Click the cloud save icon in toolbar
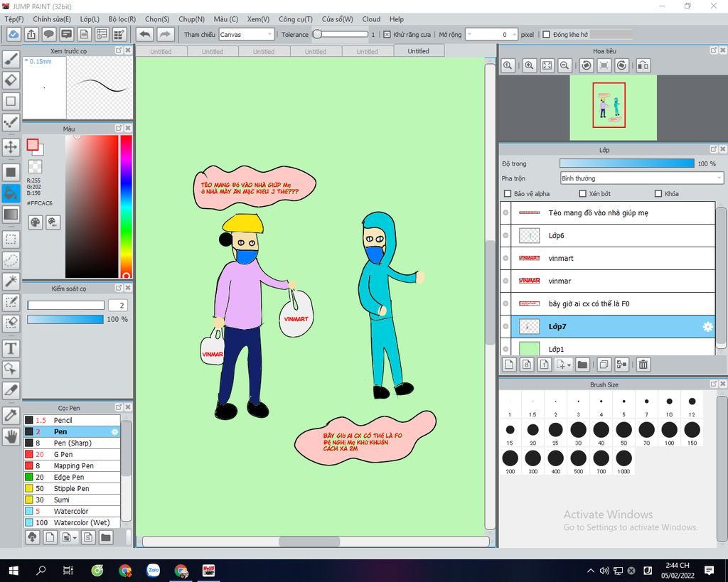This screenshot has height=582, width=728. coord(14,34)
